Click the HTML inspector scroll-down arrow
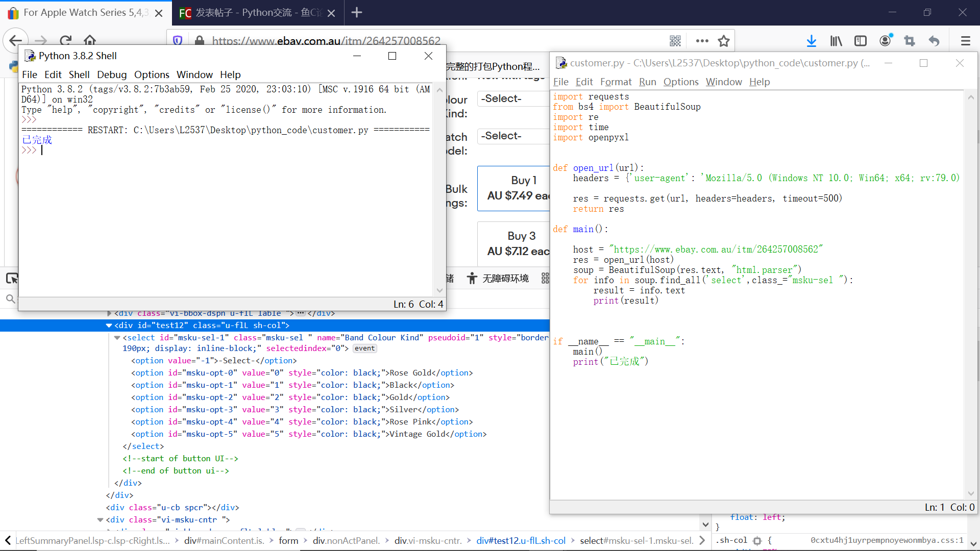The width and height of the screenshot is (980, 551). pyautogui.click(x=705, y=524)
